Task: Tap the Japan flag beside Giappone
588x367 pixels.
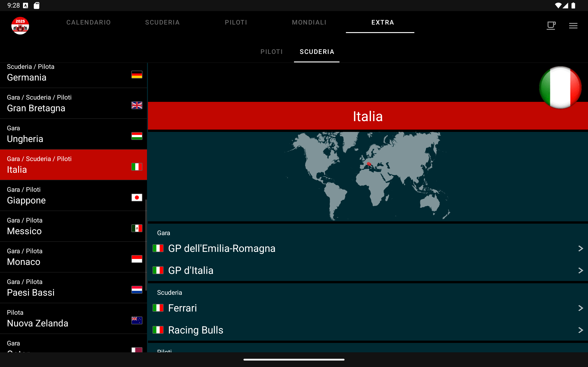Action: (137, 197)
